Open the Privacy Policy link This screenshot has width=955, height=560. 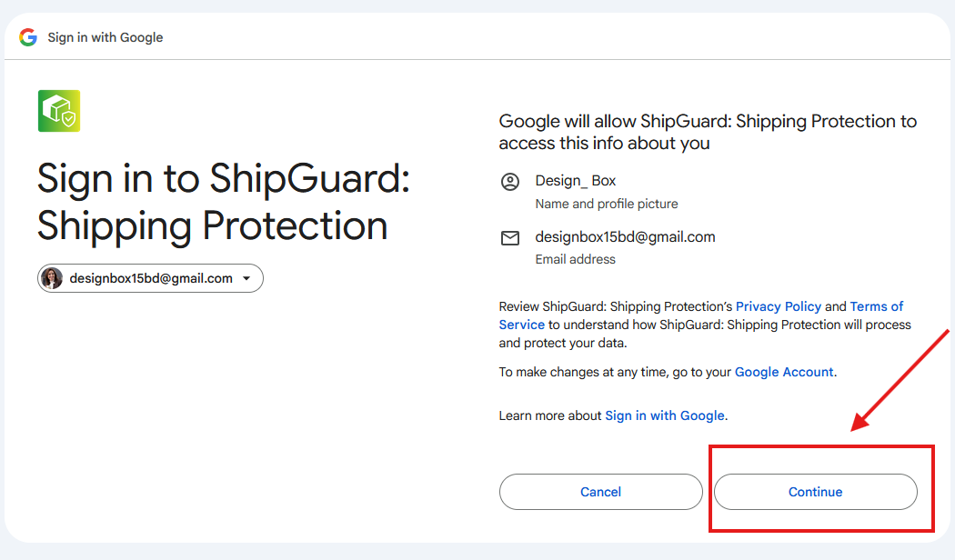pos(778,306)
